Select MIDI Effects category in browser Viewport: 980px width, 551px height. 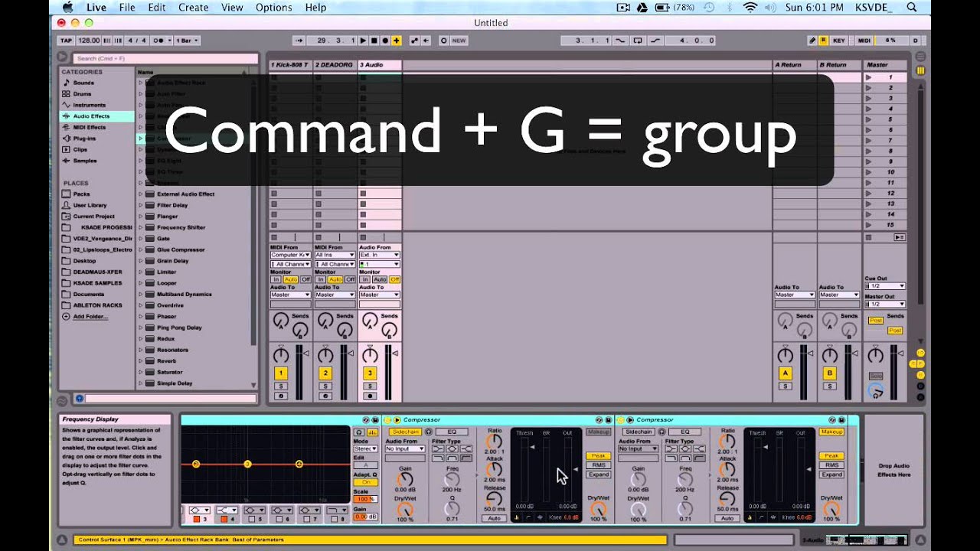pos(89,127)
